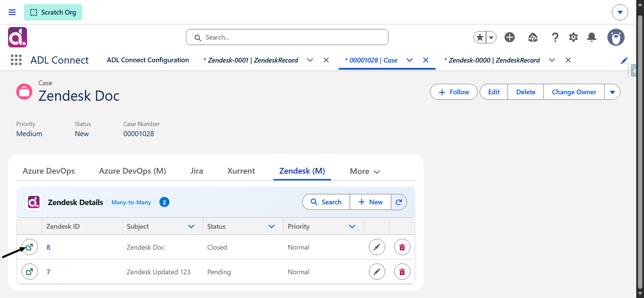The width and height of the screenshot is (644, 298).
Task: Open Zendesk ID 8 link
Action: 48,247
